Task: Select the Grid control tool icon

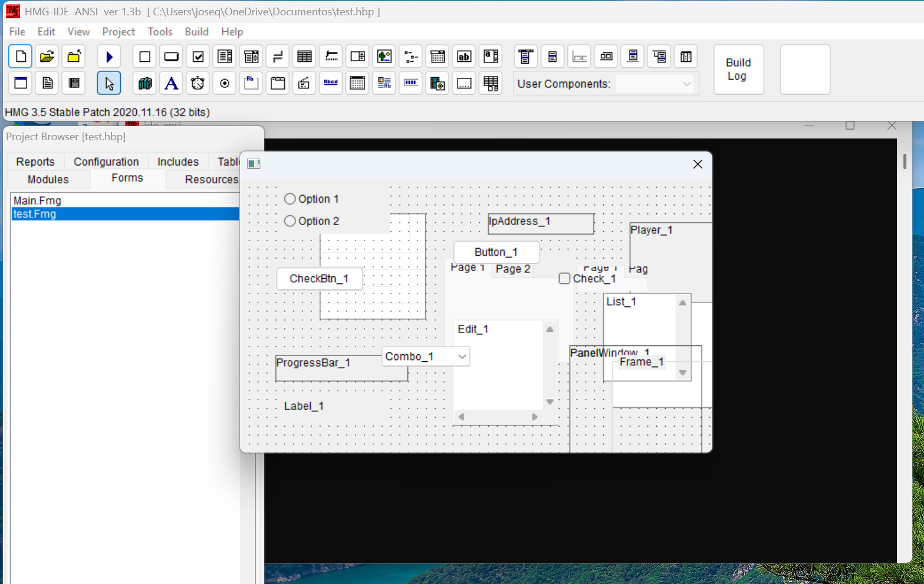Action: [x=304, y=57]
